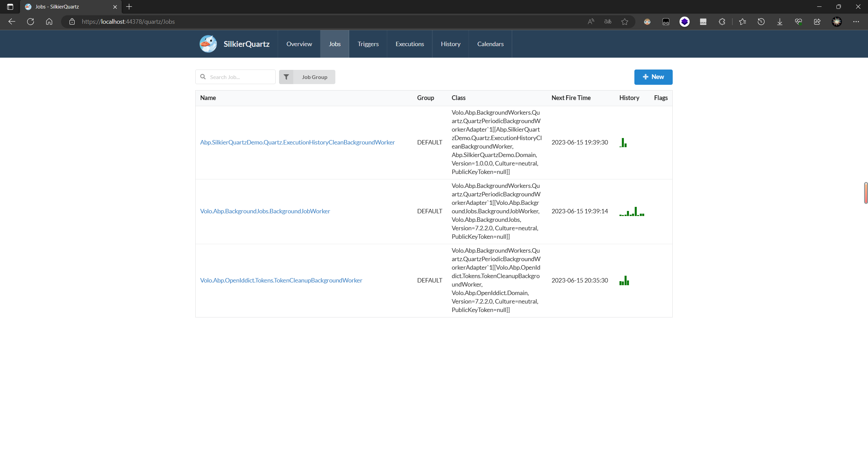Click the SilkierQuartz duck logo

tap(208, 44)
